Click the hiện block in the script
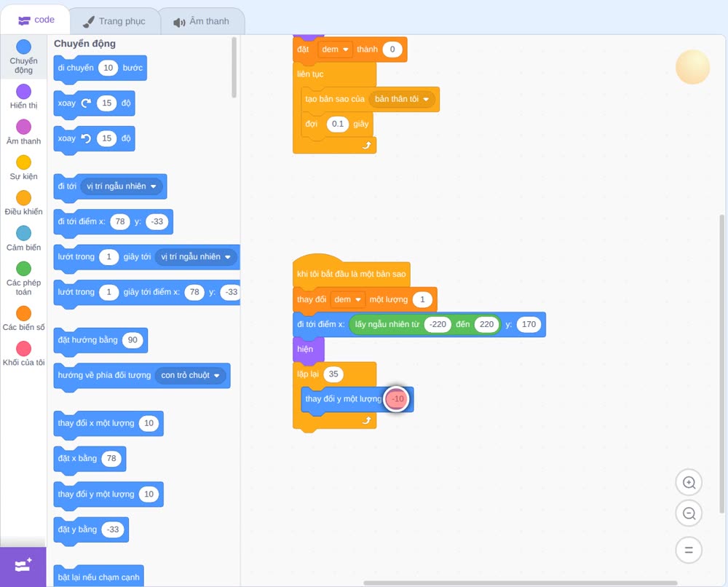The width and height of the screenshot is (728, 587). [308, 350]
